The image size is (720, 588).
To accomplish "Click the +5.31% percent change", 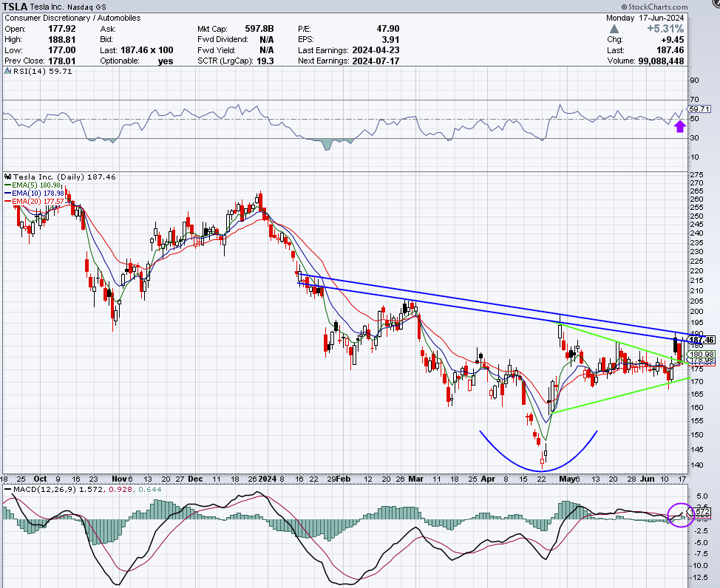I will point(665,29).
